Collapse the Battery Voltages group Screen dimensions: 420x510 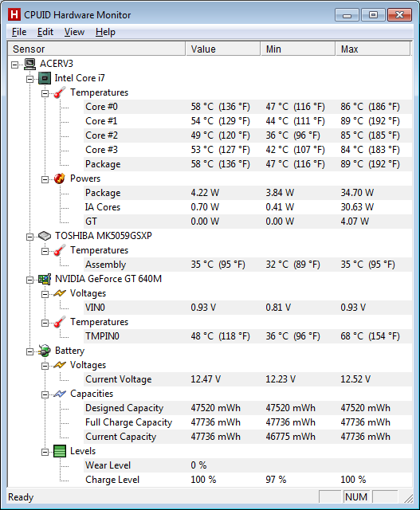click(x=45, y=367)
